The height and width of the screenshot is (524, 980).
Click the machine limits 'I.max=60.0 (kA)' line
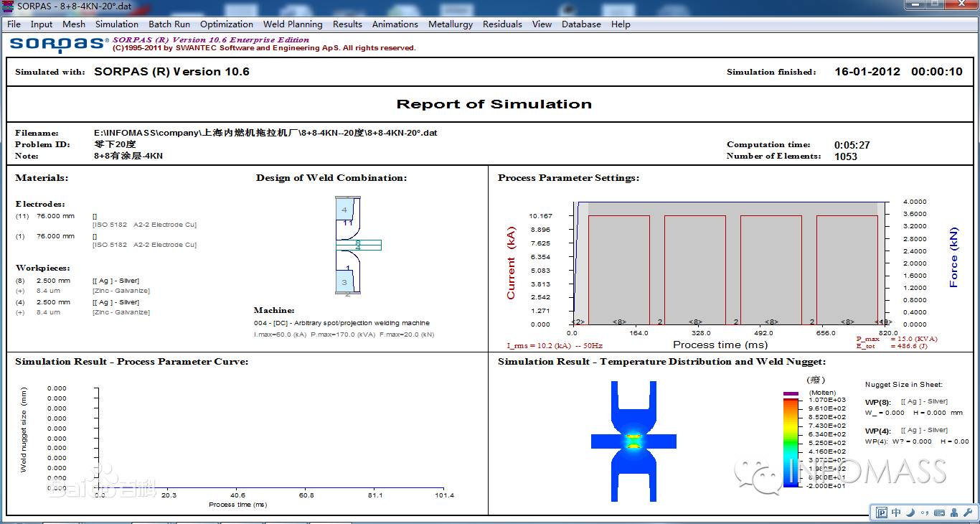click(344, 334)
